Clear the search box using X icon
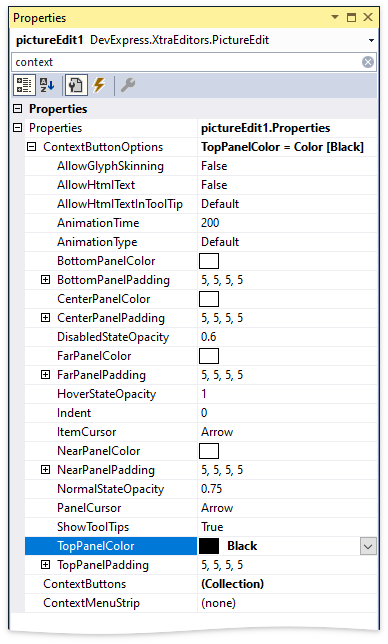388x644 pixels. coord(368,62)
